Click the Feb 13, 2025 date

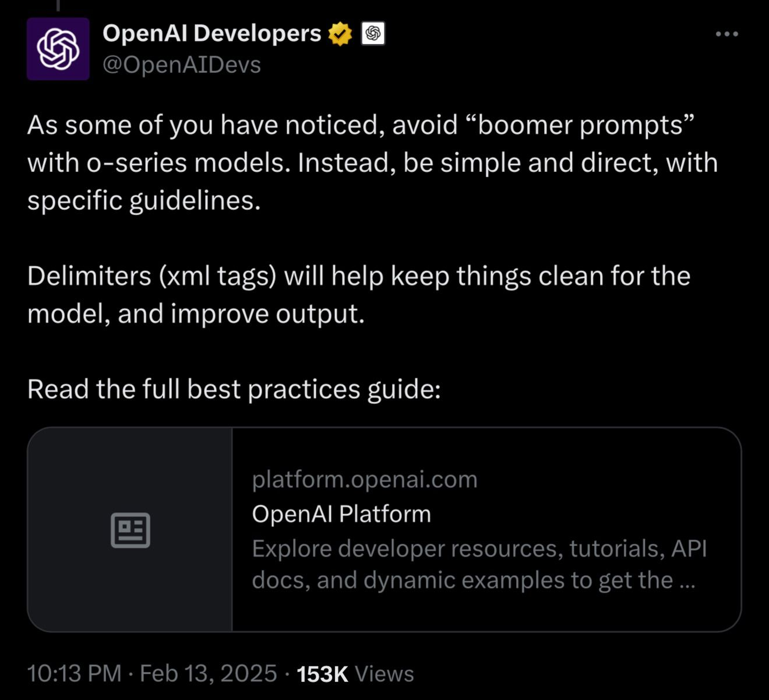pyautogui.click(x=208, y=673)
